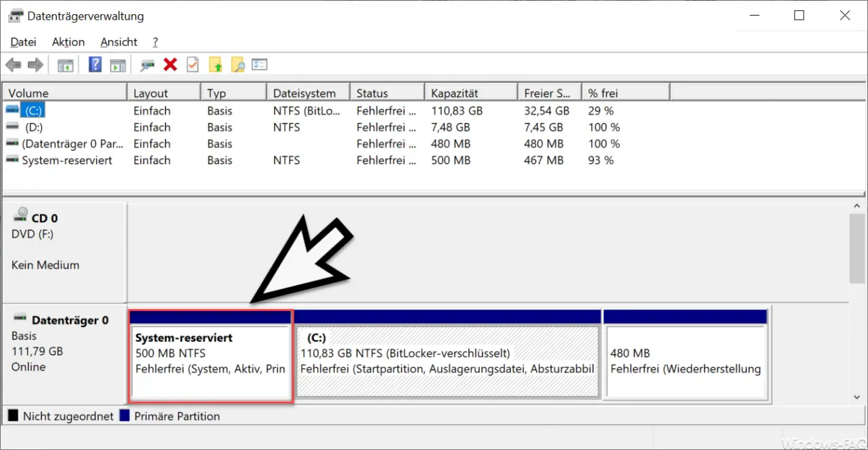Sort by the Kapazität column header
The width and height of the screenshot is (868, 450).
[471, 93]
